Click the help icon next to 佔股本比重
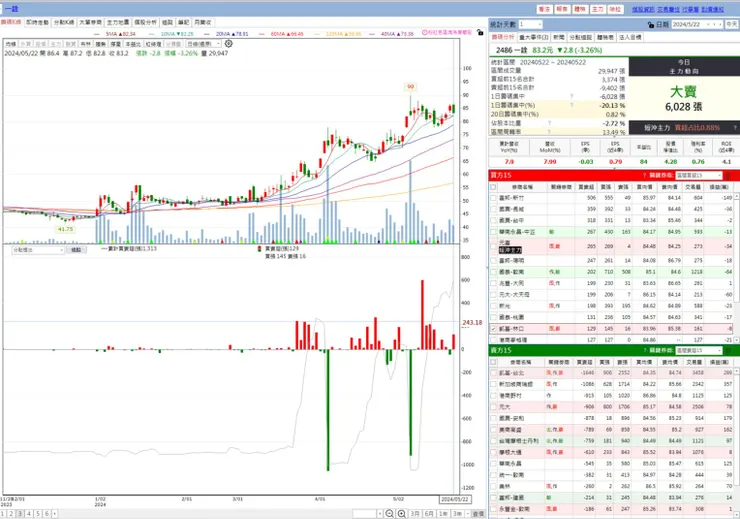Screen dimensions: 740x519 click(x=550, y=123)
